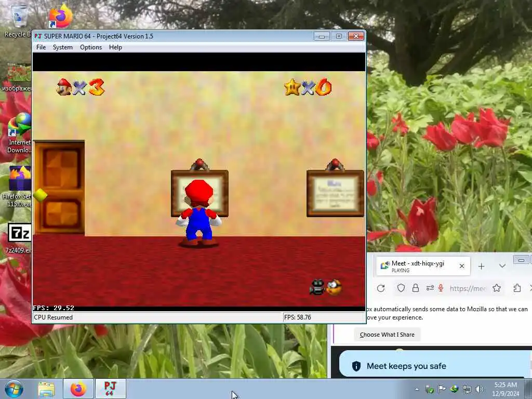Open the site permissions icon in Firefox address bar
532x399 pixels.
coord(430,288)
